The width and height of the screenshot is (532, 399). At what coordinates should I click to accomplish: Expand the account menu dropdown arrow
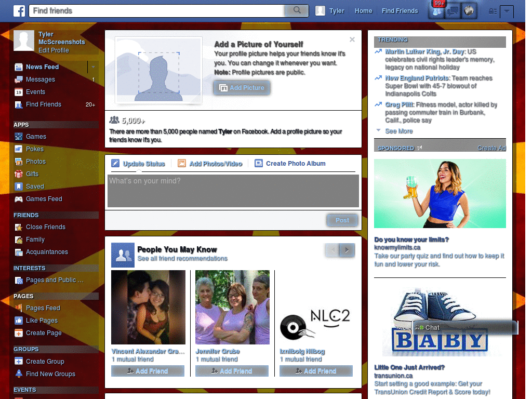507,11
